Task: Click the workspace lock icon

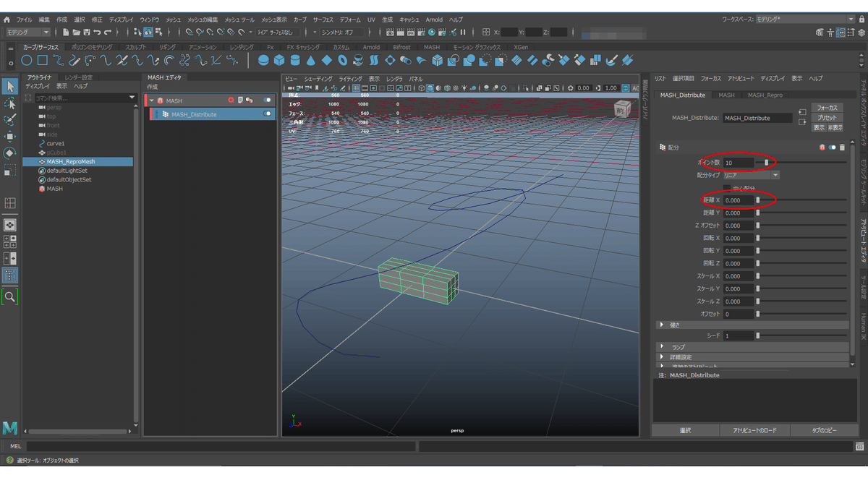Action: [x=861, y=20]
